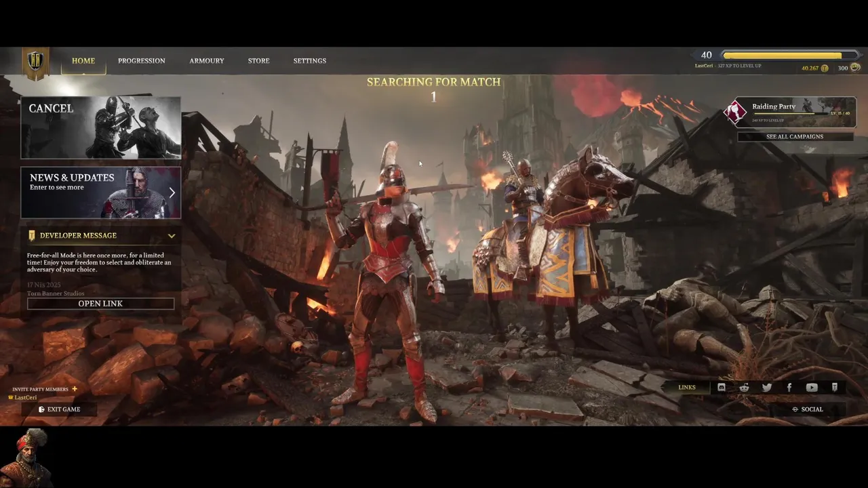Click the 327 XP to level up text
The width and height of the screenshot is (868, 488).
[x=739, y=66]
